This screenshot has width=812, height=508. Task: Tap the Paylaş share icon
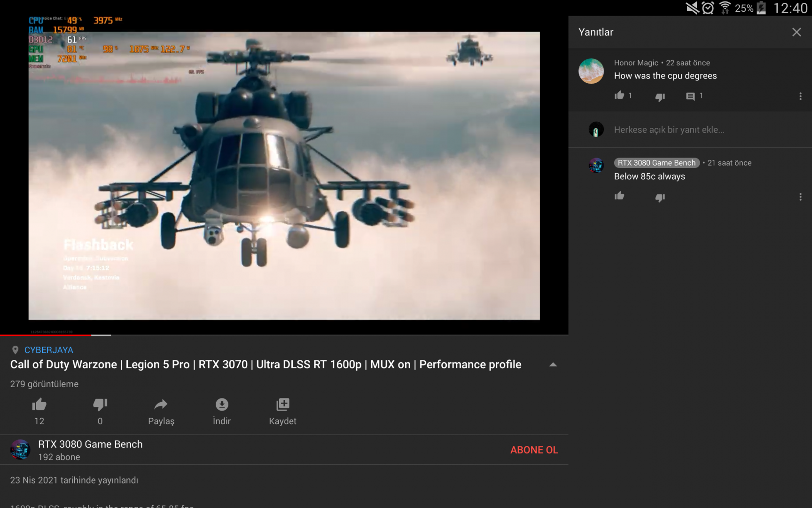(x=161, y=405)
